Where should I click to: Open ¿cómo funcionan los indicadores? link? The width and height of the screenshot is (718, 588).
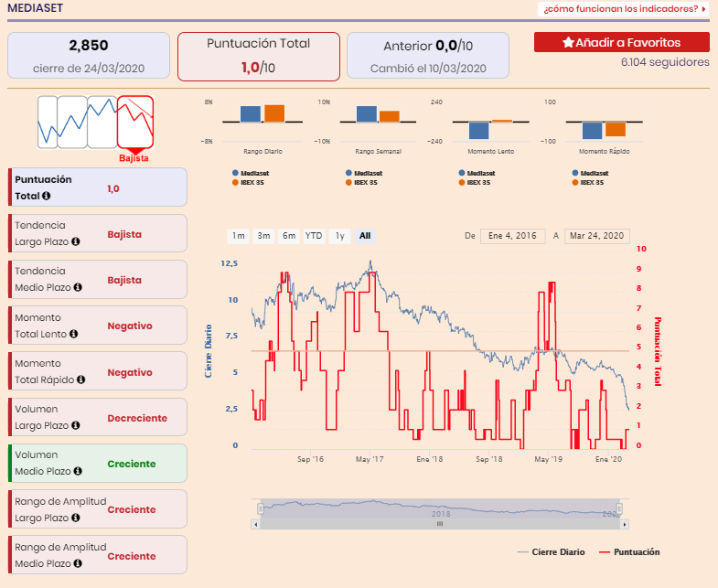[624, 9]
